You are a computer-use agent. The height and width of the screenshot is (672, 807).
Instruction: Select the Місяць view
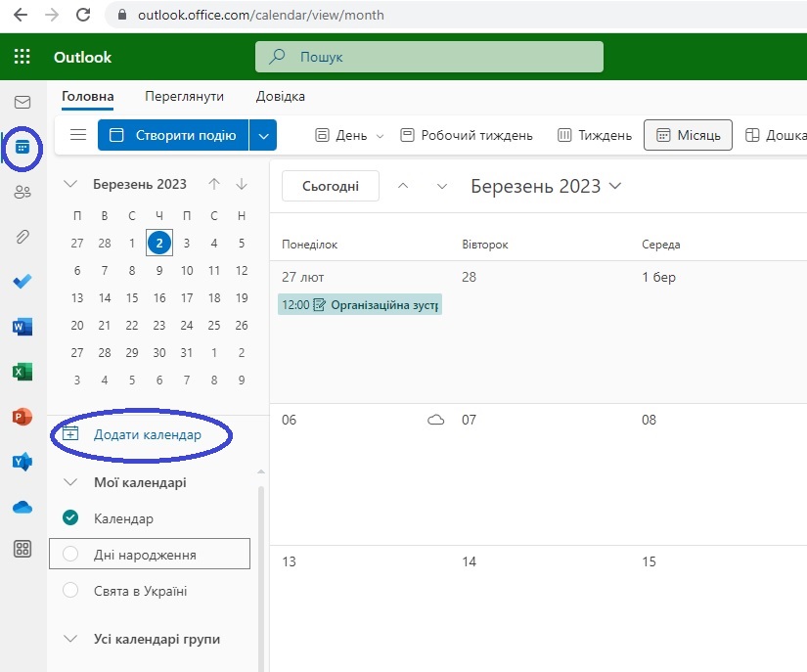688,135
